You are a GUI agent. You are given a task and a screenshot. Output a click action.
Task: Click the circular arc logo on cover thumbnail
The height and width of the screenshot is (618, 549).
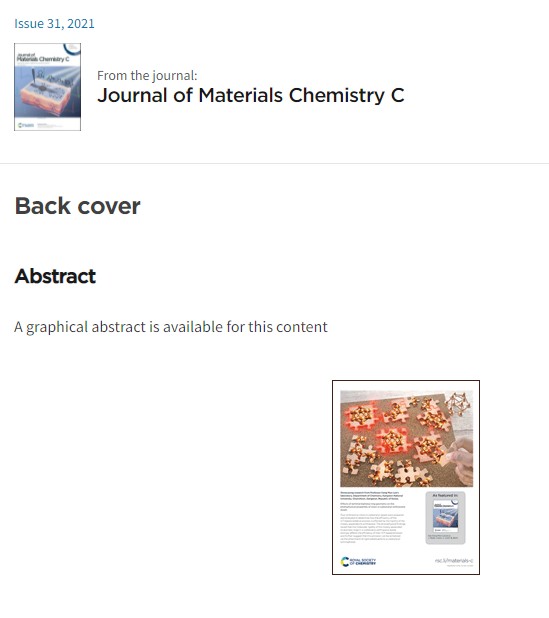click(72, 49)
